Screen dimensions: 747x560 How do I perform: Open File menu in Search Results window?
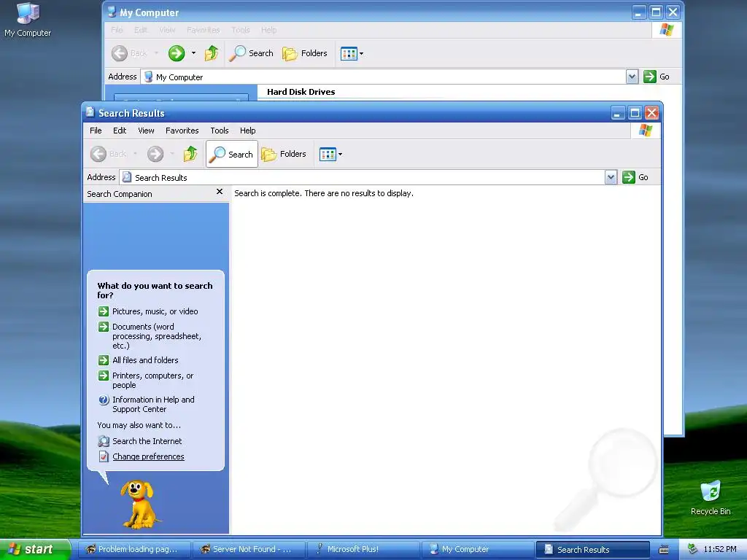point(96,131)
